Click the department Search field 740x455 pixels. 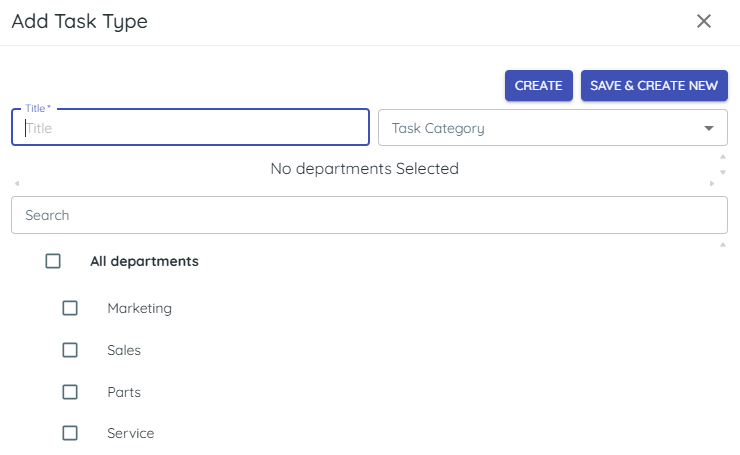[x=369, y=215]
